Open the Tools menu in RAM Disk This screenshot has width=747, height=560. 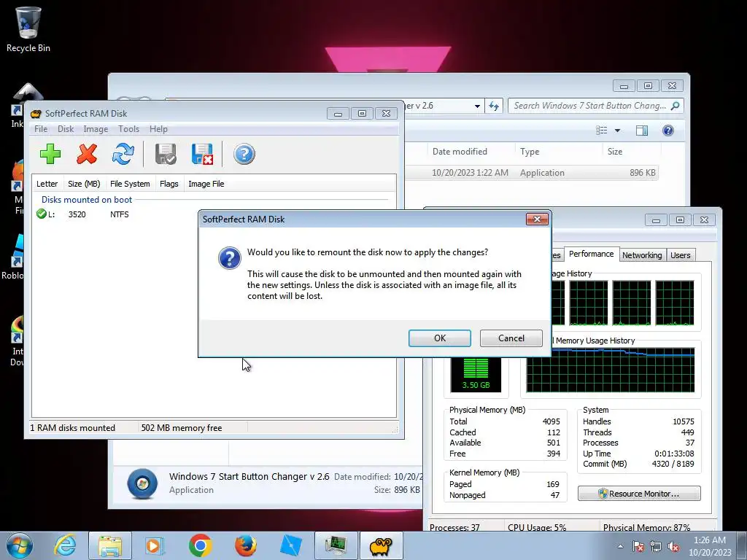coord(128,129)
